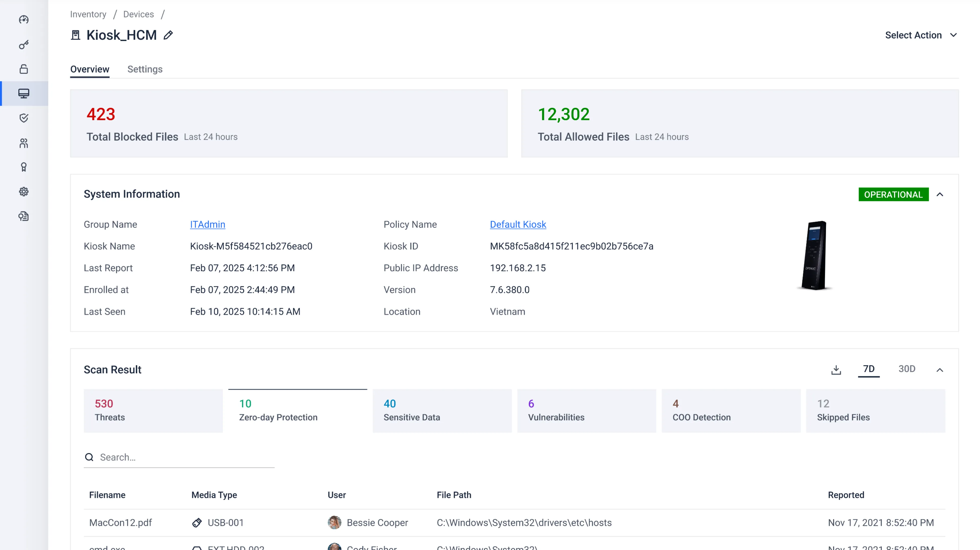Switch scan range to 30D
The image size is (980, 550).
tap(907, 369)
